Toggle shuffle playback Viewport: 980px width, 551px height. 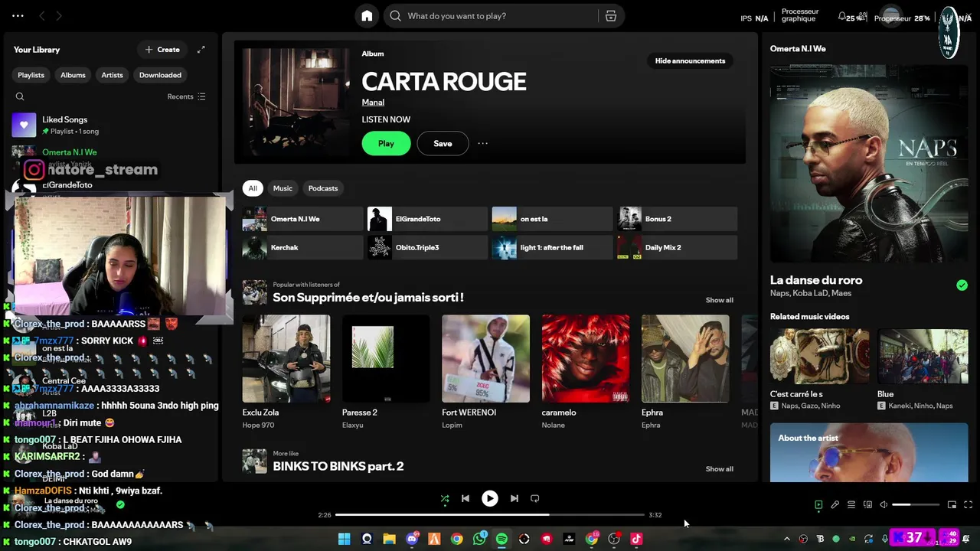click(x=445, y=498)
